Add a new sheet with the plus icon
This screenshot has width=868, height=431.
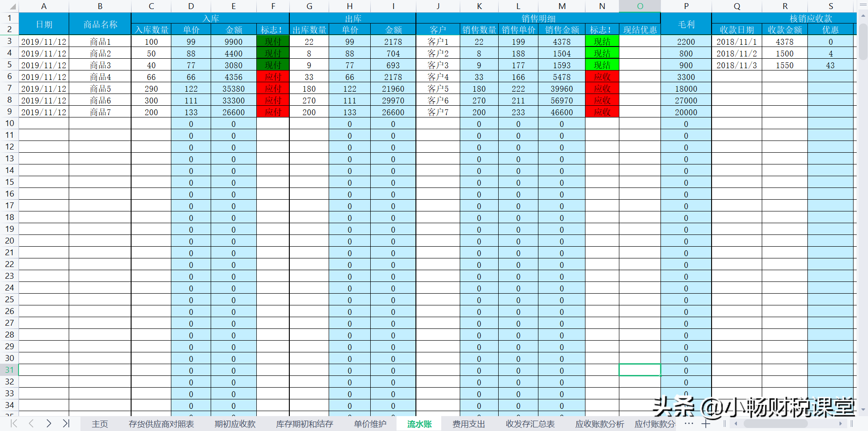point(706,424)
